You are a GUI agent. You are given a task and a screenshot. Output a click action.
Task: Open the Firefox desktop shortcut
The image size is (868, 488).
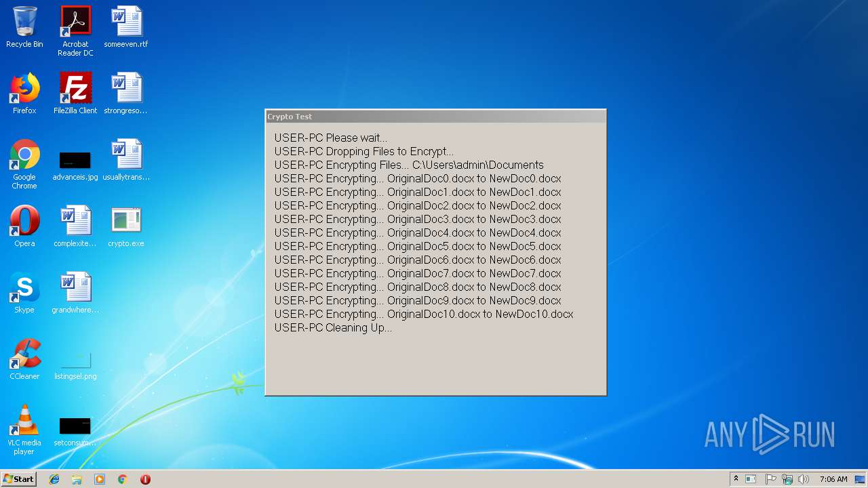tap(24, 94)
